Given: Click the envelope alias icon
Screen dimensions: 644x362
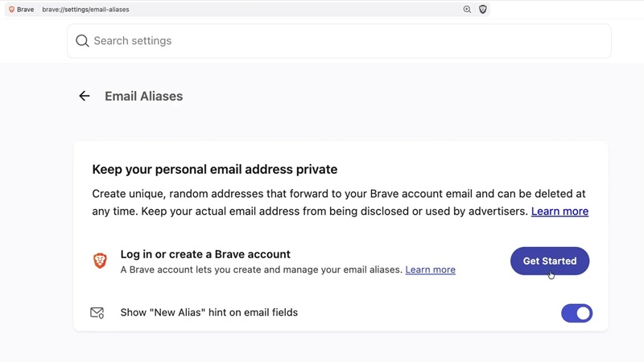Looking at the screenshot, I should click(97, 313).
